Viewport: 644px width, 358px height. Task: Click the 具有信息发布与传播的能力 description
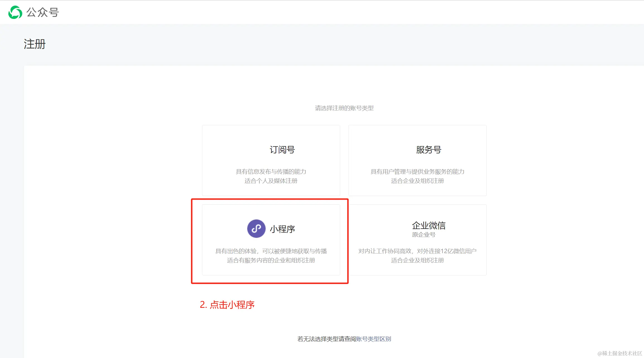click(271, 171)
